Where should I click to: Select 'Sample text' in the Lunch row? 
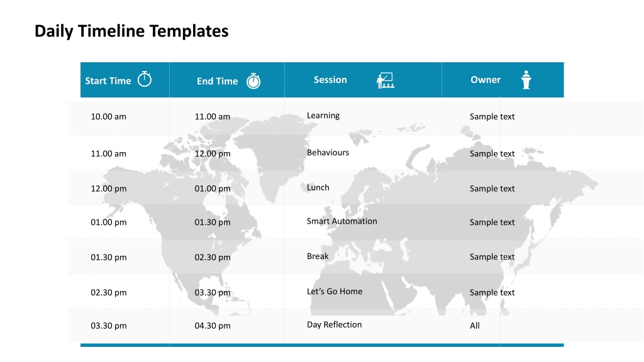coord(492,189)
